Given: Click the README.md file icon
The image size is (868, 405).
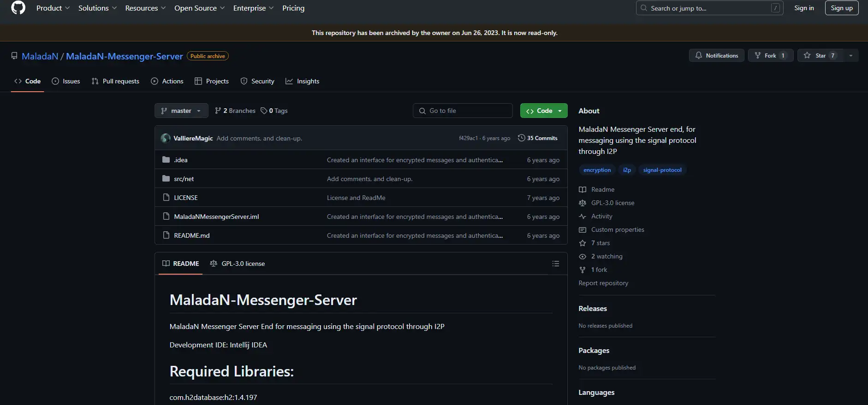Looking at the screenshot, I should (166, 235).
